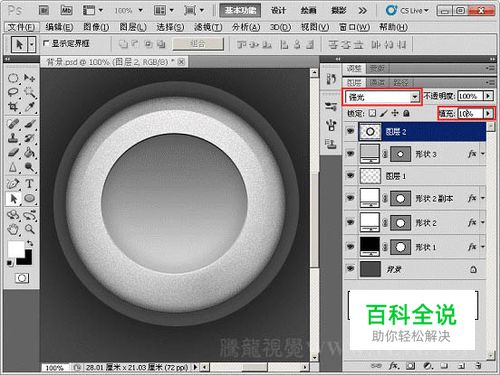Hide the 形状 3 layer
Image resolution: width=500 pixels, height=375 pixels.
[350, 153]
